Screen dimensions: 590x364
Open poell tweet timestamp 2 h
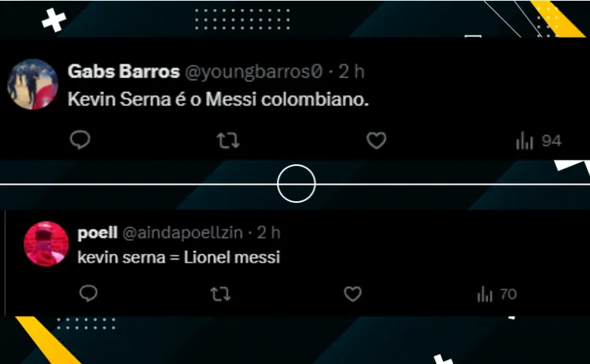[x=269, y=233]
